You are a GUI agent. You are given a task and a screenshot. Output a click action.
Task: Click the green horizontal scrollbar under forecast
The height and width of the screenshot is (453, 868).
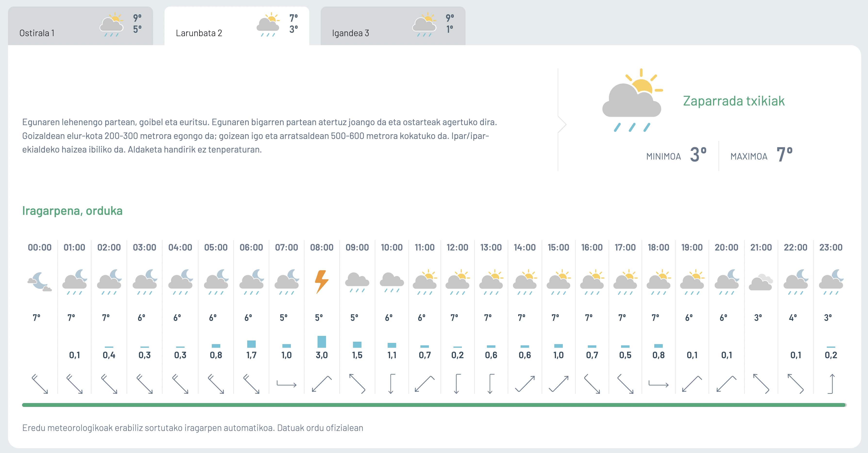pos(434,405)
